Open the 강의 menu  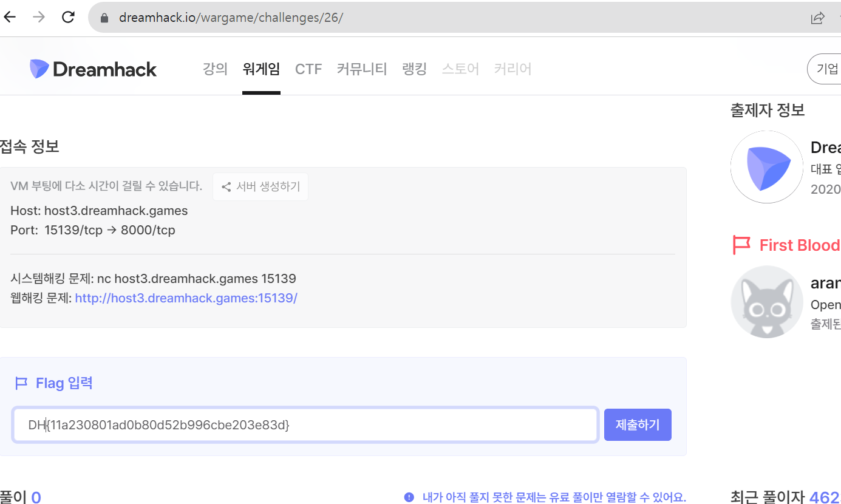click(x=215, y=69)
